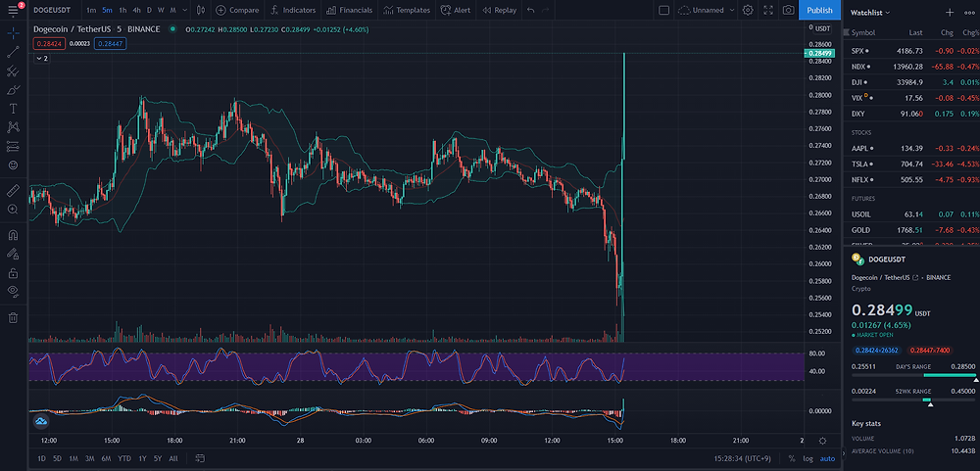Viewport: 980px width, 471px height.
Task: Select the crosshair cursor tool
Action: 13,33
